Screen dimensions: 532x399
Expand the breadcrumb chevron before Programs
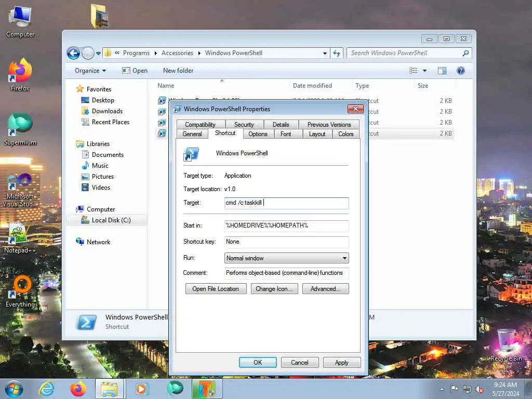[117, 53]
